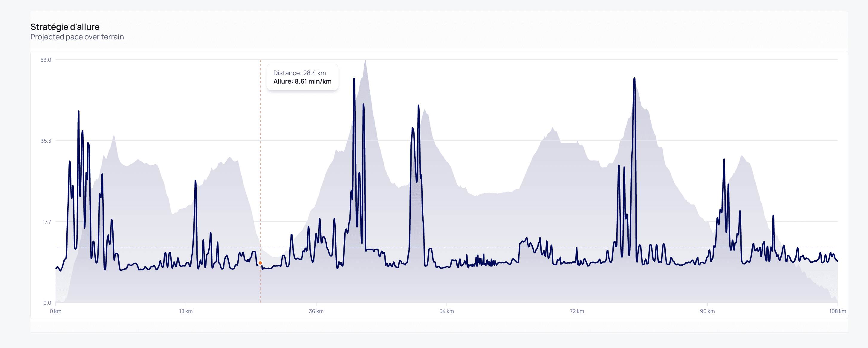The image size is (868, 348).
Task: Click the 54 km x-axis label
Action: point(447,311)
